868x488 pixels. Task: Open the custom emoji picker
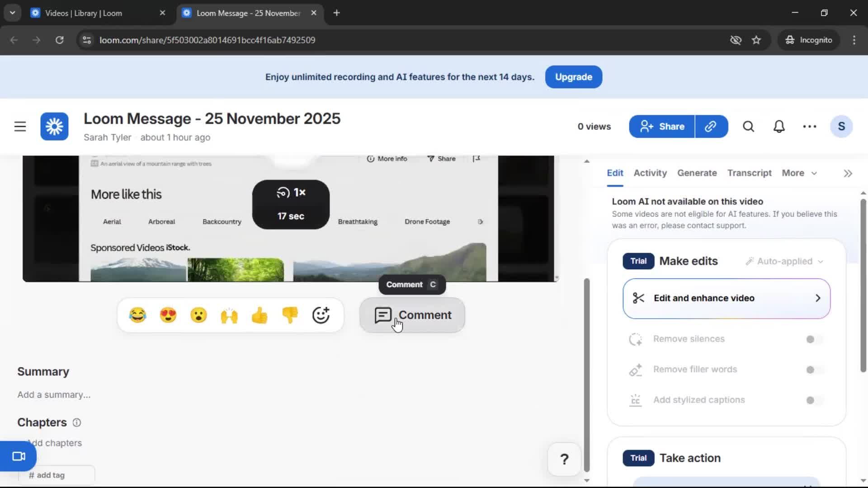tap(321, 315)
